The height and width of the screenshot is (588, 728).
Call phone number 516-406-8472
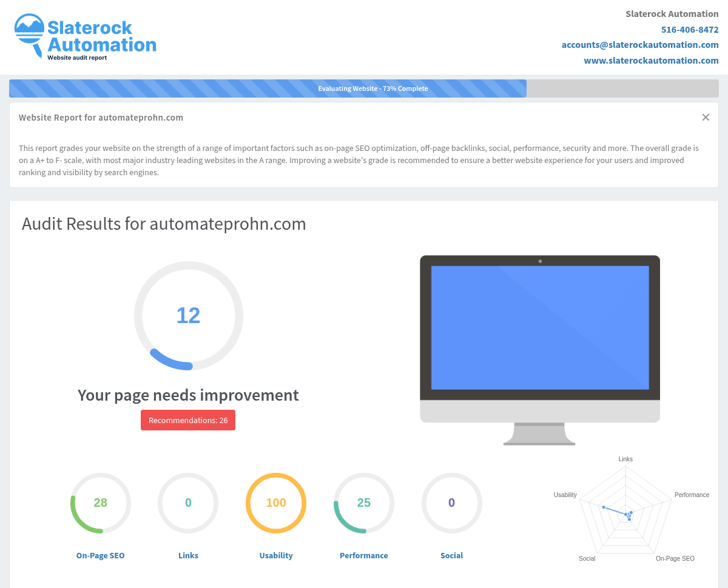tap(690, 29)
